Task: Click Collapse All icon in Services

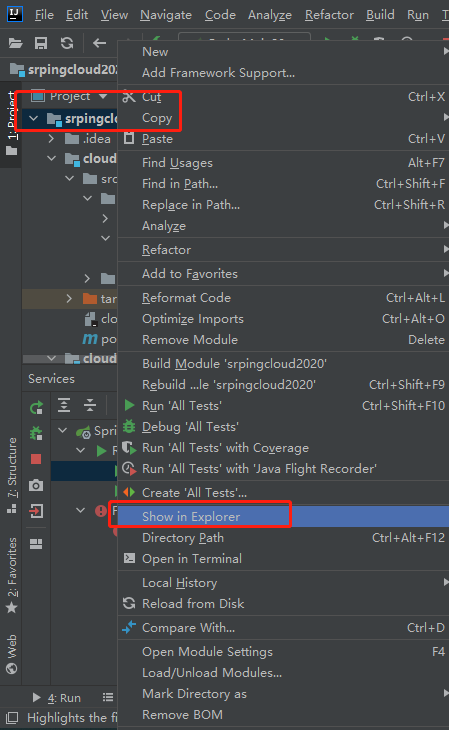Action: (x=89, y=405)
